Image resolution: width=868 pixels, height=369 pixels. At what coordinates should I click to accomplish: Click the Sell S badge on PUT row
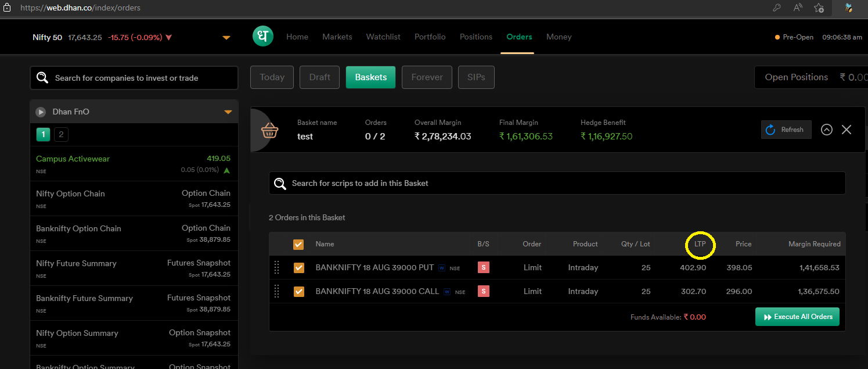point(483,267)
